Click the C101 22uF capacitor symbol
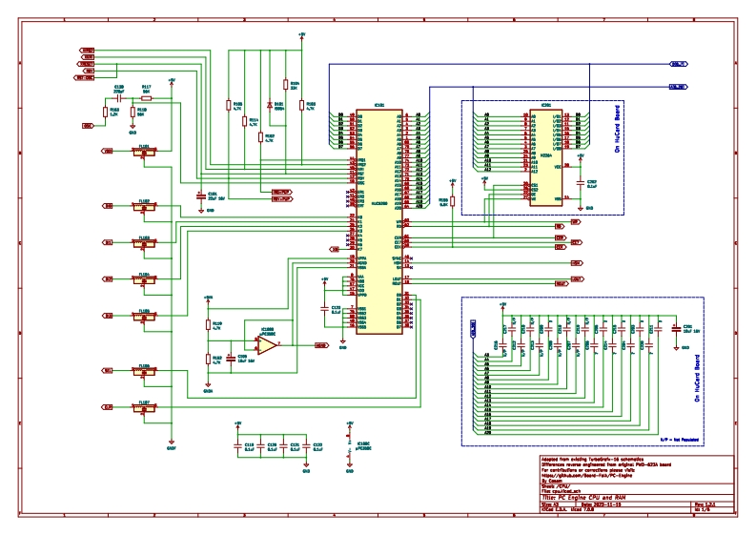This screenshot has width=756, height=535. (199, 195)
